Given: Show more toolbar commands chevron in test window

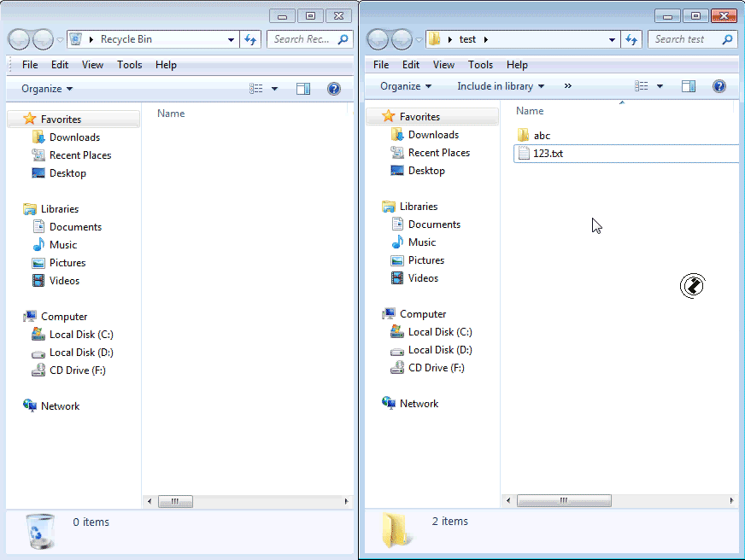Looking at the screenshot, I should pos(568,86).
